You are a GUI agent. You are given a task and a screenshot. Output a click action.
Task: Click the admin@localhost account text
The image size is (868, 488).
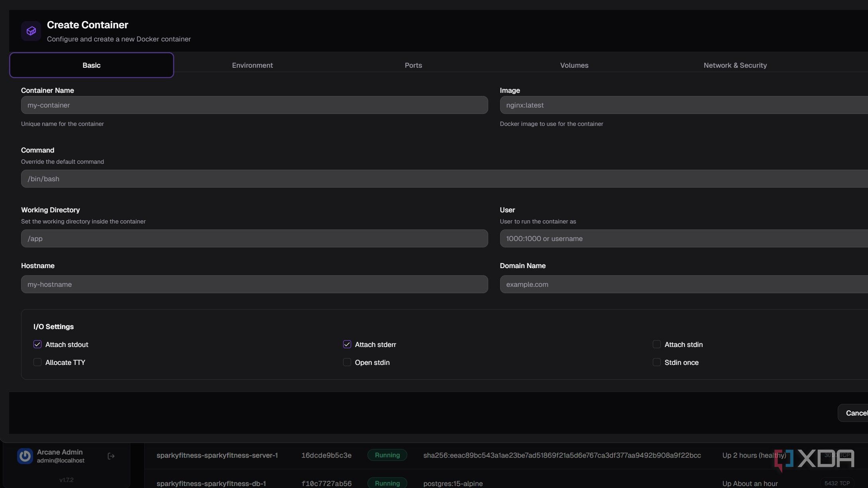(61, 461)
